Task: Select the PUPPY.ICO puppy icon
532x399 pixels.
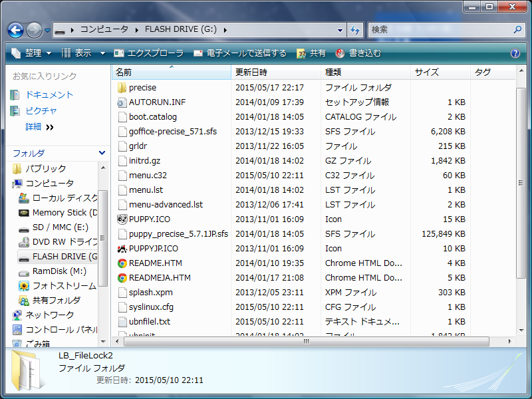Action: tap(122, 219)
